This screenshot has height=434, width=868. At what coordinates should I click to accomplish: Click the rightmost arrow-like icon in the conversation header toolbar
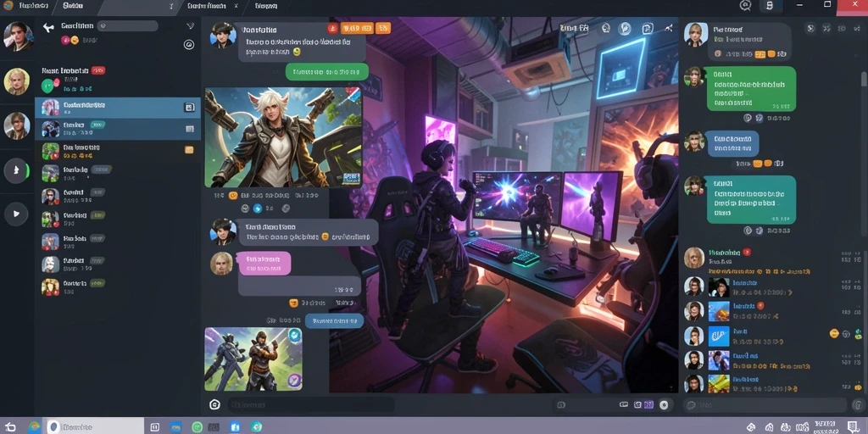pyautogui.click(x=669, y=28)
